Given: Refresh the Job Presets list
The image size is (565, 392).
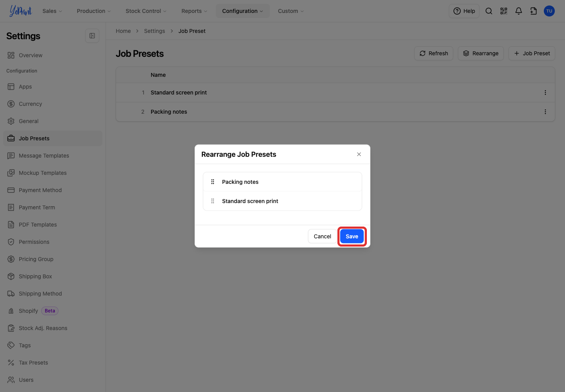Looking at the screenshot, I should pyautogui.click(x=434, y=53).
